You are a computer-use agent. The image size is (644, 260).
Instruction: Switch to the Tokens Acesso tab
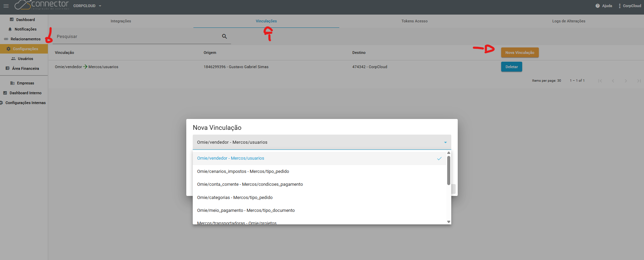pyautogui.click(x=414, y=21)
